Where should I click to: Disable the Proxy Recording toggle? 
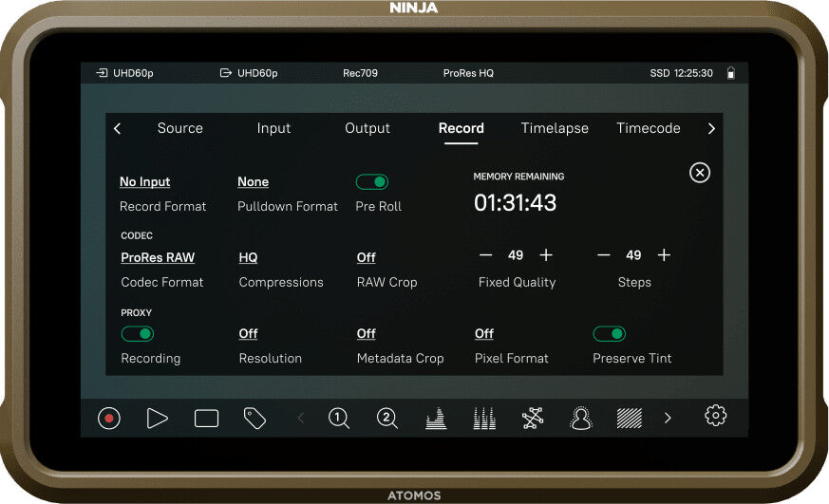point(138,333)
